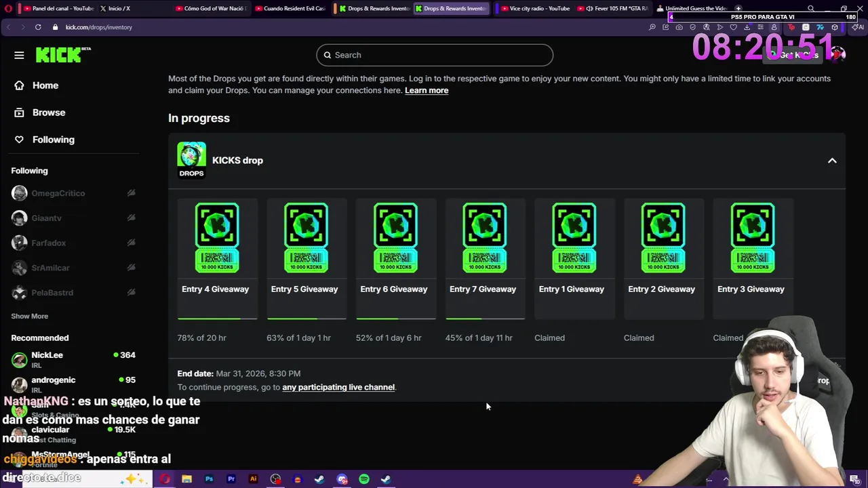The width and height of the screenshot is (868, 488).
Task: Select Entry 4 Giveaway reward card
Action: 217,258
